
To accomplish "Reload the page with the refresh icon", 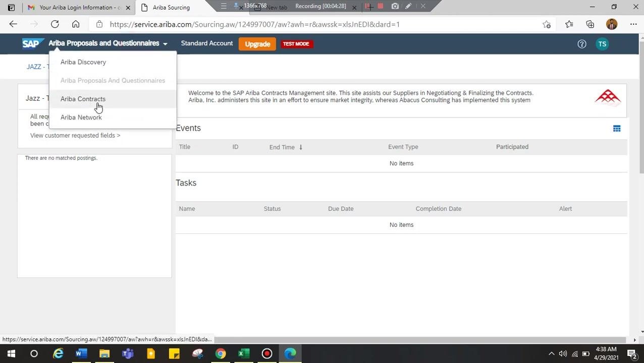I will 55,24.
